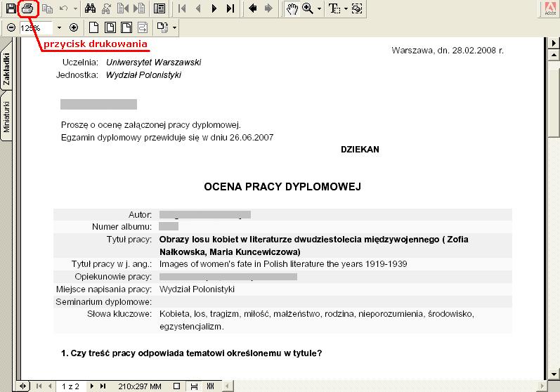This screenshot has width=560, height=392.
Task: Select the Hand tool
Action: tap(292, 8)
